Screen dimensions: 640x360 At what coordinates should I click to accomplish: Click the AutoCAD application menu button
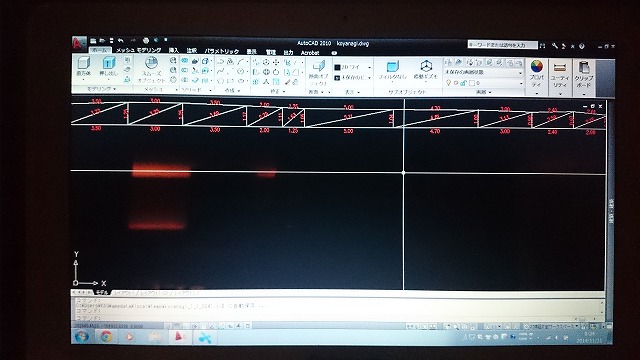pos(78,43)
